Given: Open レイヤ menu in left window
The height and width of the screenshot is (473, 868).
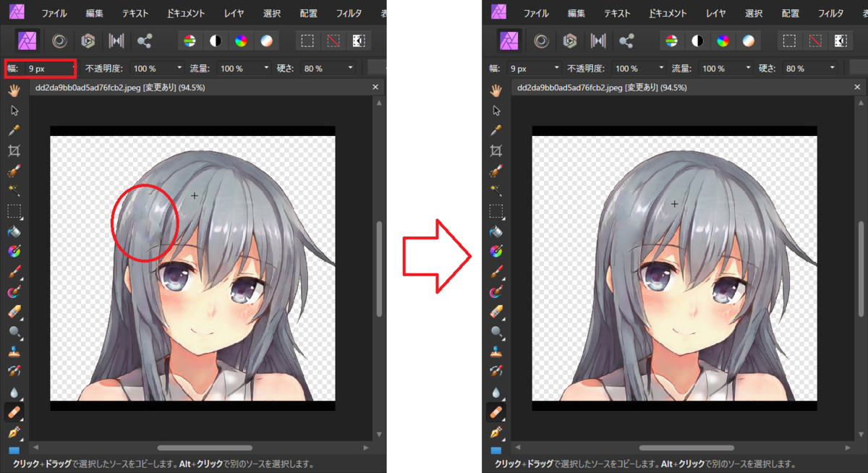Looking at the screenshot, I should (234, 13).
